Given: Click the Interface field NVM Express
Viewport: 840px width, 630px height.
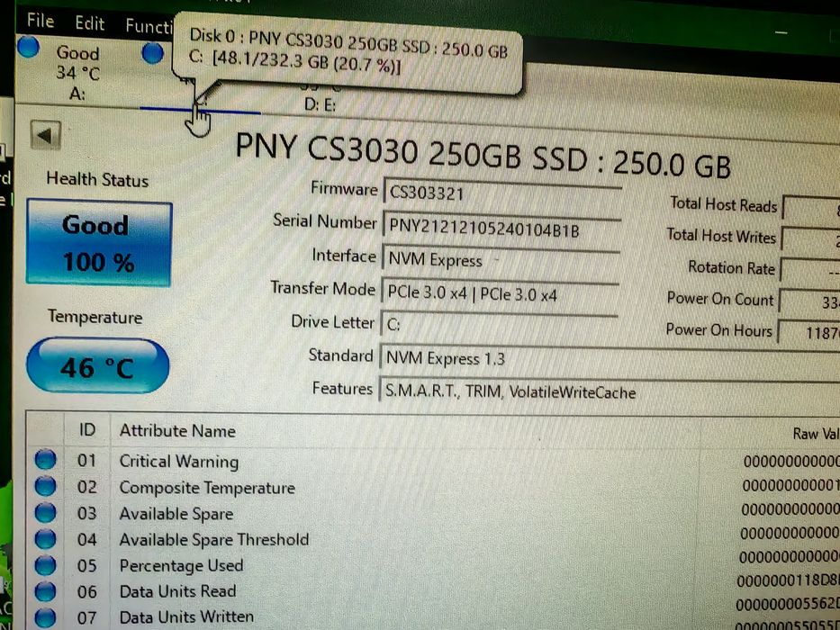Looking at the screenshot, I should coord(501,260).
